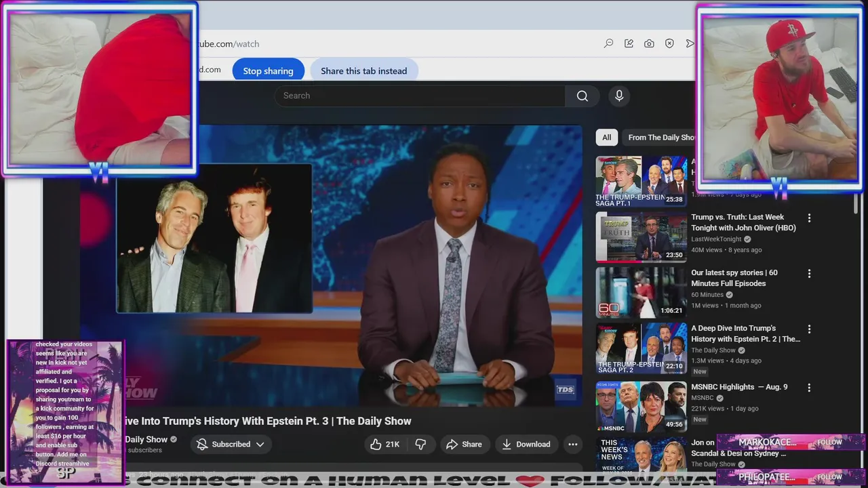Open 60 Minutes channel name link
The height and width of the screenshot is (488, 868).
click(x=707, y=295)
